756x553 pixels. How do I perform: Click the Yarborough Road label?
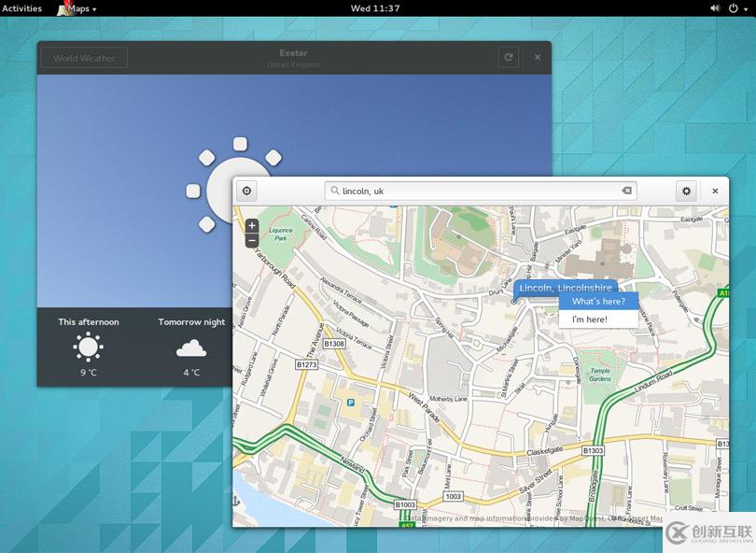[273, 268]
